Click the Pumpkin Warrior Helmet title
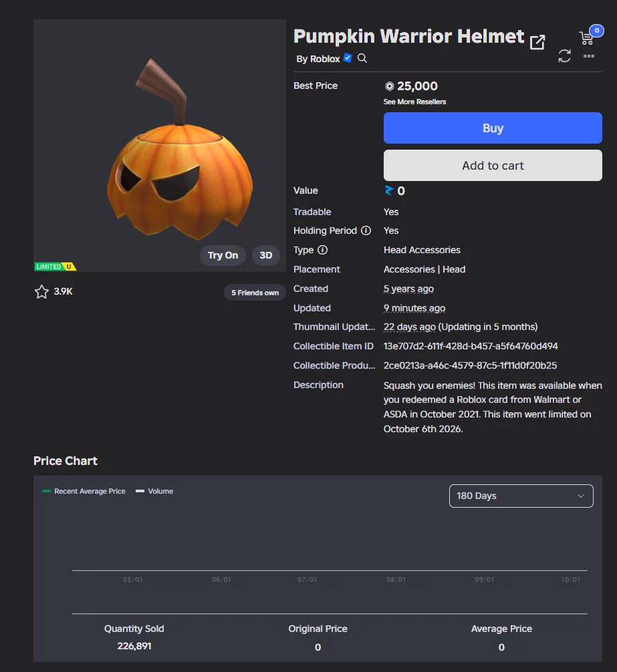617x672 pixels. click(408, 37)
